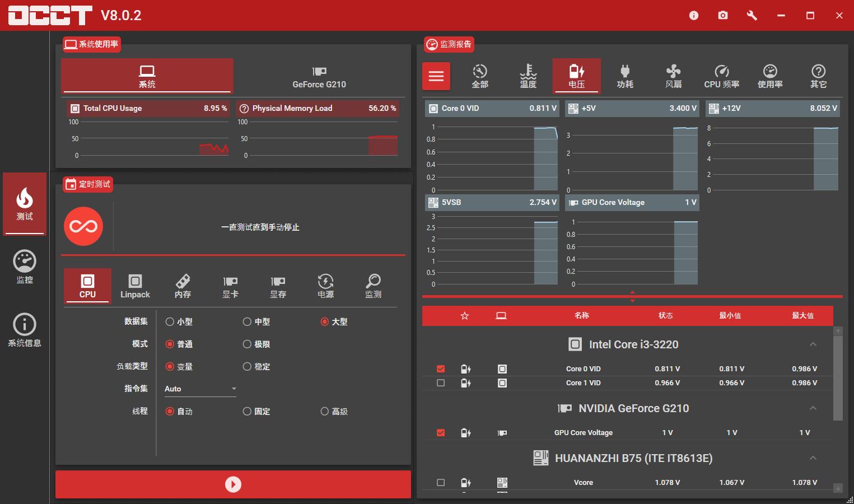Collapse the NVIDIA GeForce G210 group
Viewport: 854px width, 504px height.
[x=813, y=408]
